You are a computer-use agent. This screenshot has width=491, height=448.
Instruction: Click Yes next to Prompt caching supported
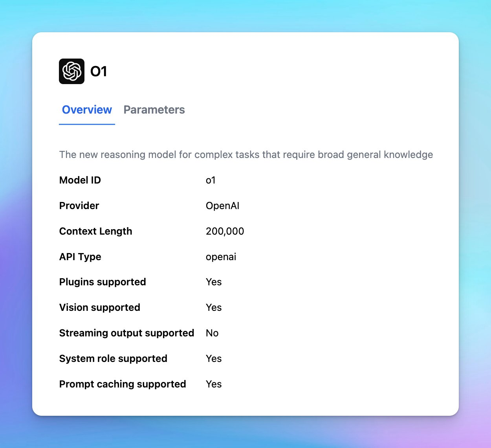point(214,384)
